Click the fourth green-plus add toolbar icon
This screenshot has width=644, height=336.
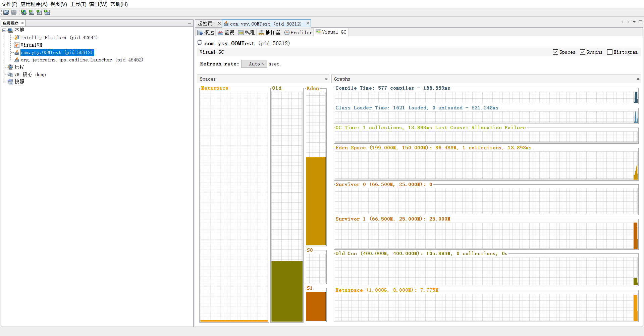pos(47,12)
